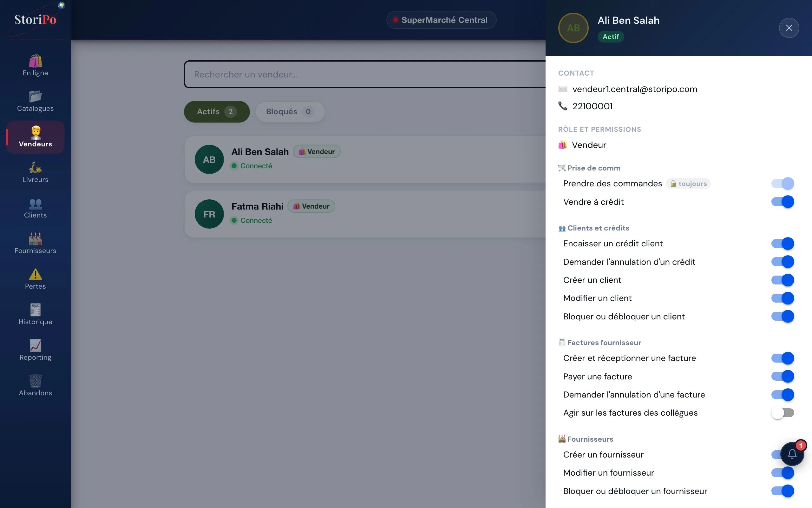Toggle Bloquer ou débloquer un fournisseur
812x508 pixels.
click(783, 491)
